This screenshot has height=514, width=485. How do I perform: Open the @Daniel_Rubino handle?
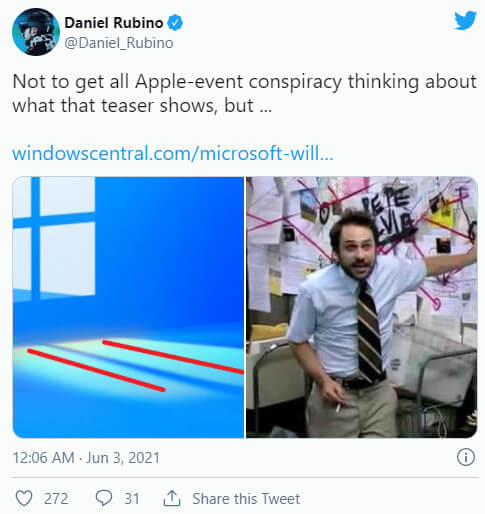tap(119, 43)
